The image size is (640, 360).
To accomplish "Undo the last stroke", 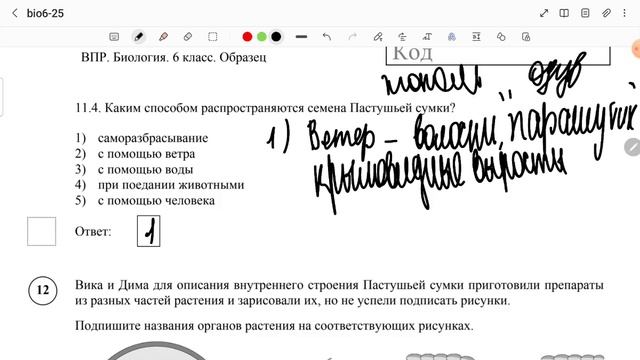I will [327, 37].
